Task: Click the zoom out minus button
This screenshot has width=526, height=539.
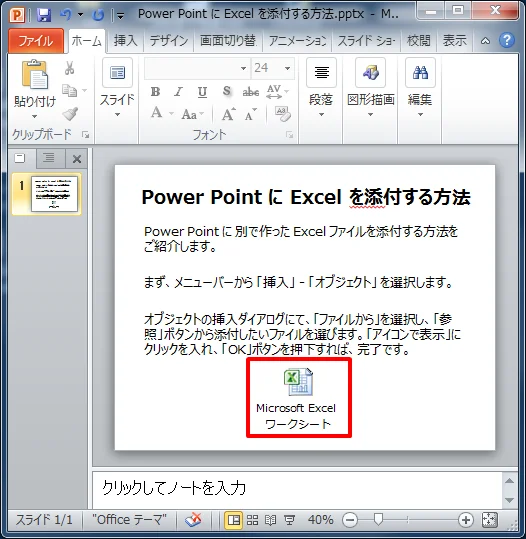Action: [x=350, y=520]
